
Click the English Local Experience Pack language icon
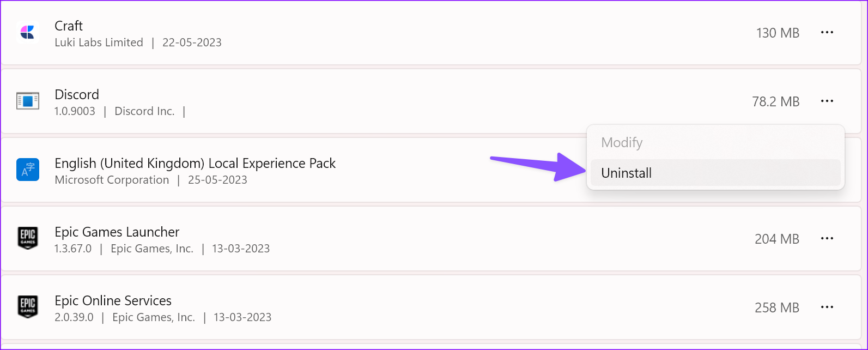click(x=28, y=170)
